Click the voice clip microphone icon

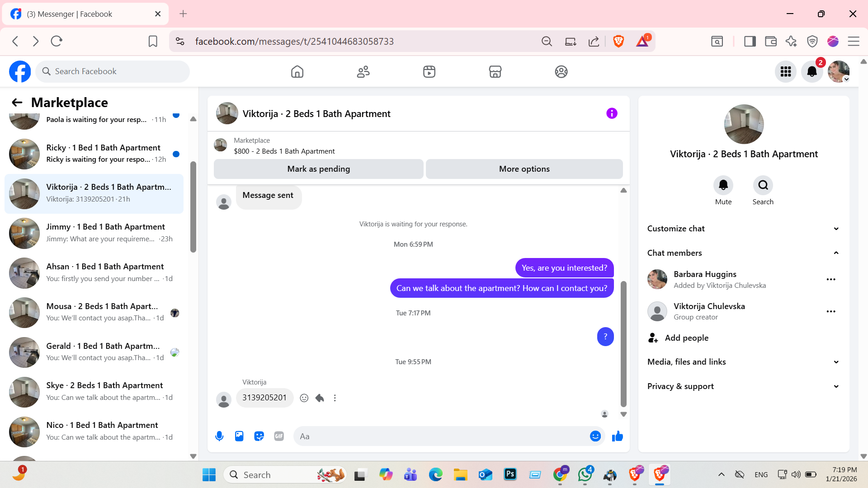pos(219,436)
